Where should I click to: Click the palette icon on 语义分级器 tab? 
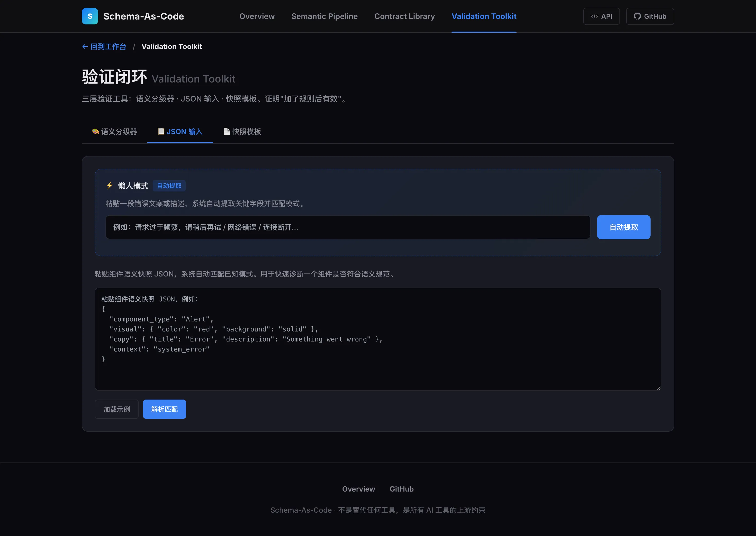95,131
